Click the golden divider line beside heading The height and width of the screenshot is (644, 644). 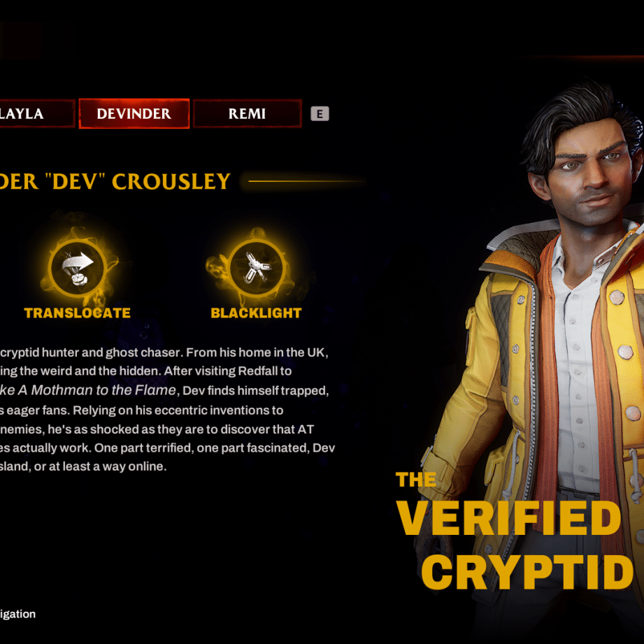pyautogui.click(x=306, y=181)
